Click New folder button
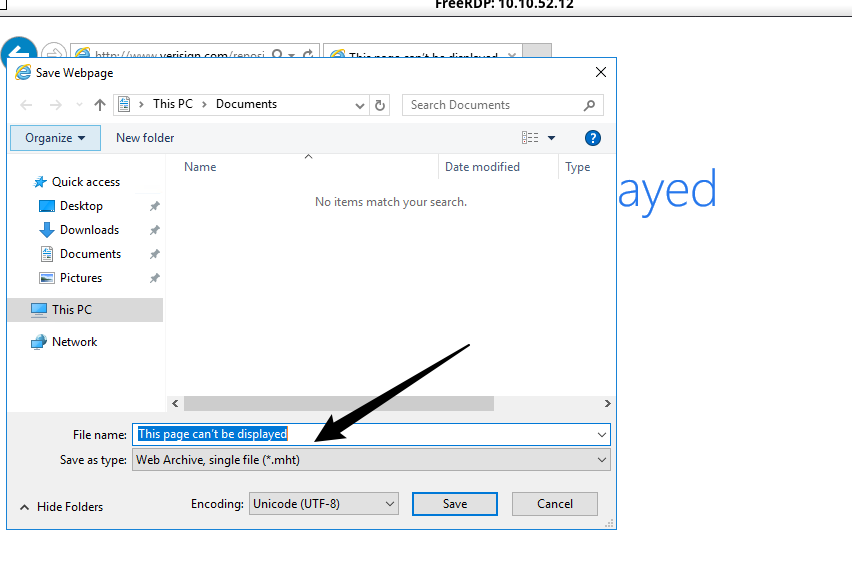This screenshot has height=571, width=852. 145,138
